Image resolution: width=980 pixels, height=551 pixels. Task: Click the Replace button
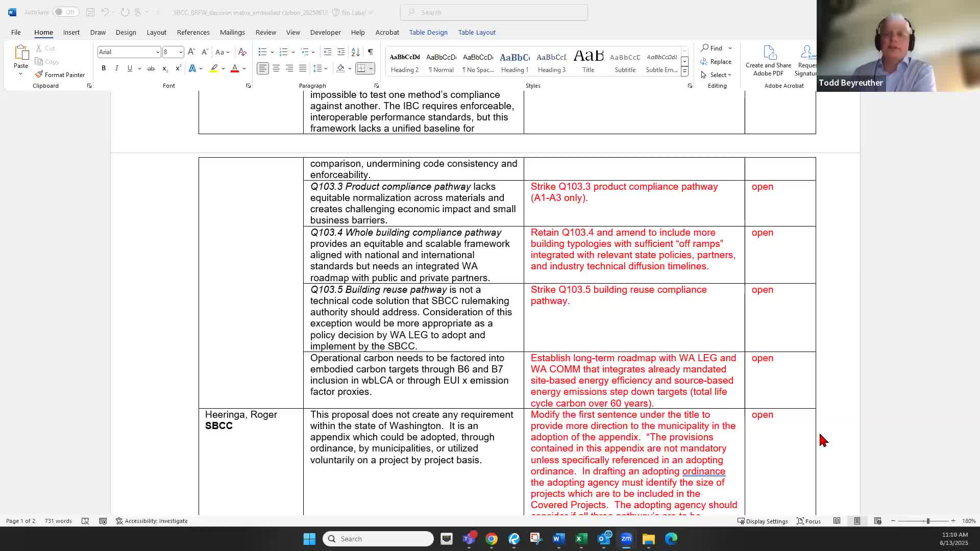click(716, 61)
